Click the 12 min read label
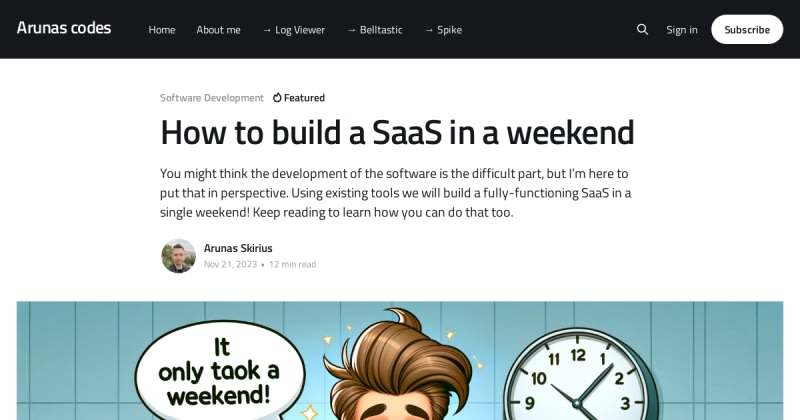This screenshot has height=420, width=800. point(293,265)
